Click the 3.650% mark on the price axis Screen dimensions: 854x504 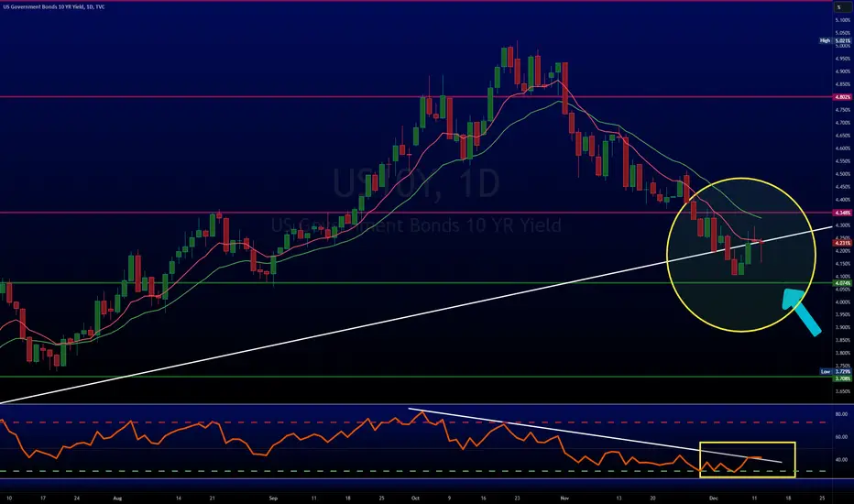(x=842, y=391)
